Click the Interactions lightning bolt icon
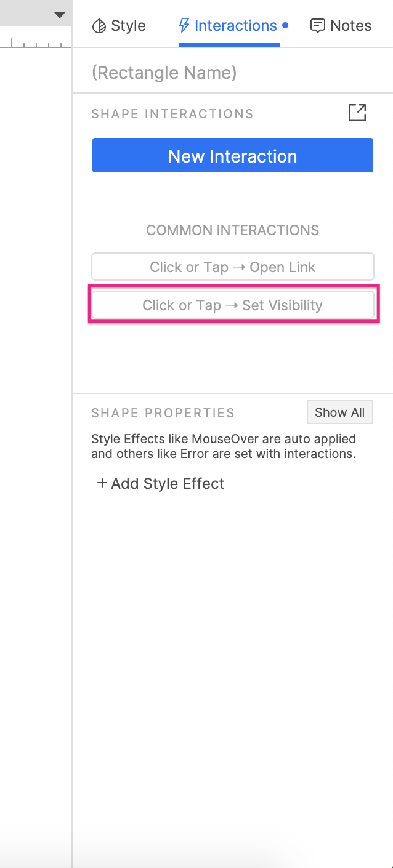The width and height of the screenshot is (393, 868). point(184,26)
